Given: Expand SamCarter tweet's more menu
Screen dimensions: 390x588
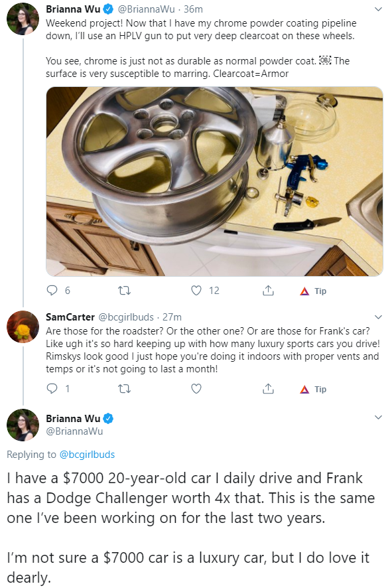Looking at the screenshot, I should pyautogui.click(x=378, y=317).
